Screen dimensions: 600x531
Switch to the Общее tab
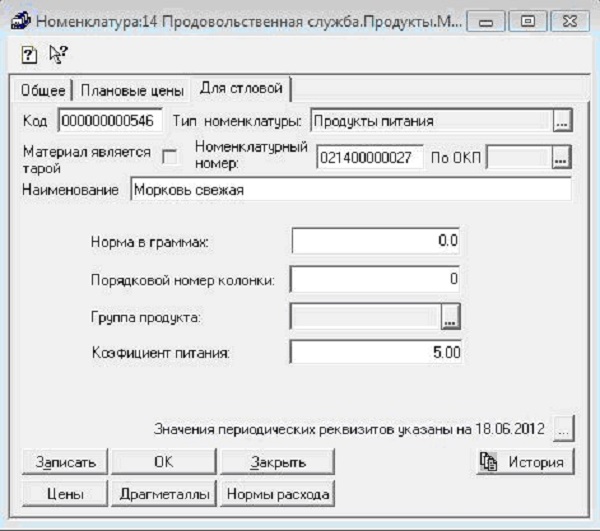click(x=43, y=90)
